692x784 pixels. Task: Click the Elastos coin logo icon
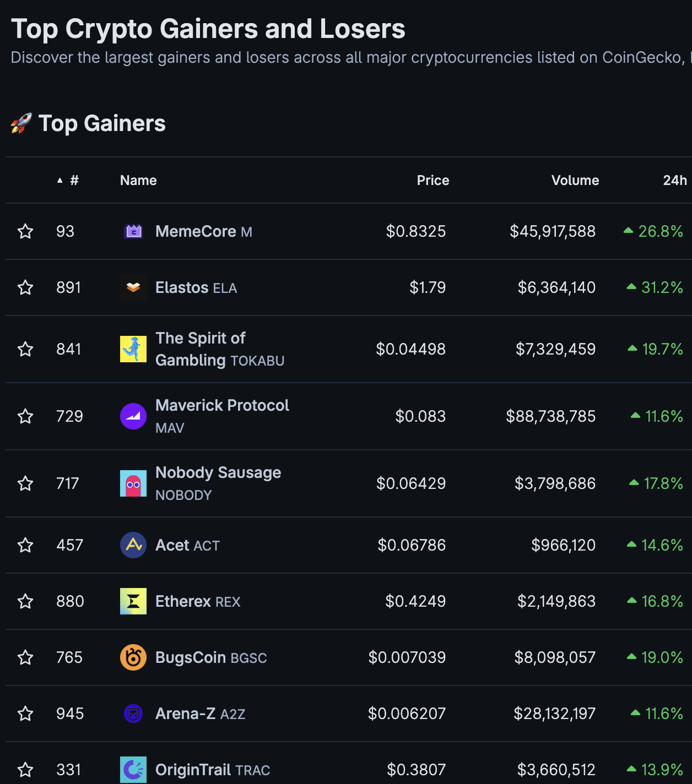[x=133, y=287]
